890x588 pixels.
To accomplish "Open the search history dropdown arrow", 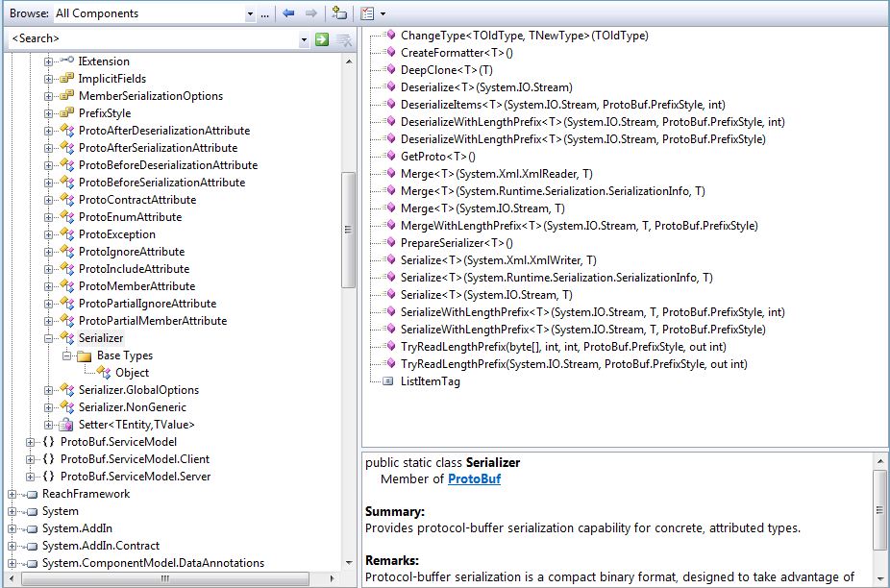I will click(304, 39).
